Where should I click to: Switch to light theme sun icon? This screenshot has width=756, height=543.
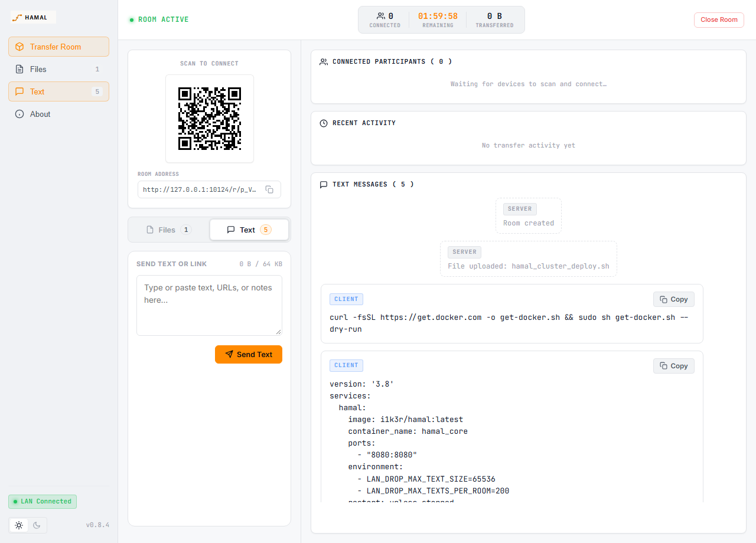click(19, 525)
